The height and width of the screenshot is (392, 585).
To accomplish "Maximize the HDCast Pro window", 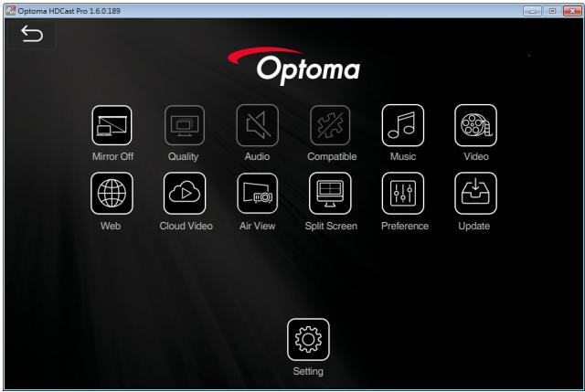I will click(x=552, y=11).
